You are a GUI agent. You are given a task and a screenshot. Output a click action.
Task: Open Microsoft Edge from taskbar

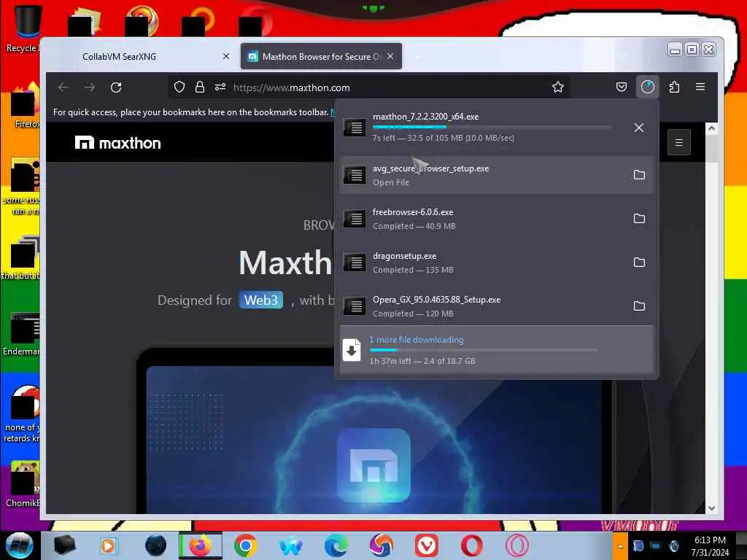click(336, 545)
